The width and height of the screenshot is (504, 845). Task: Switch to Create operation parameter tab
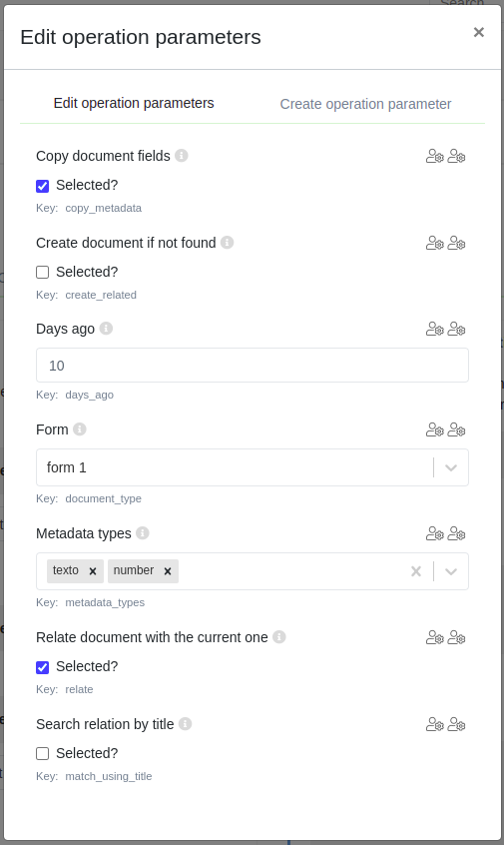point(365,104)
